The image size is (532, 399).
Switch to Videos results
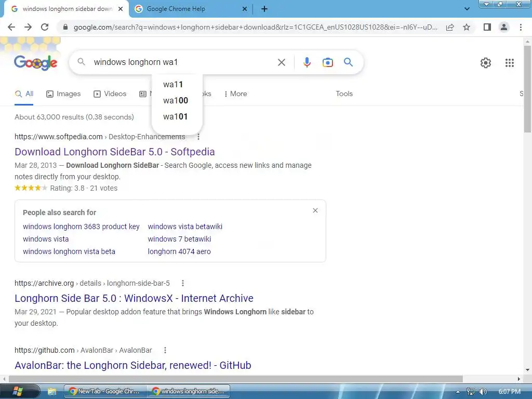(110, 94)
